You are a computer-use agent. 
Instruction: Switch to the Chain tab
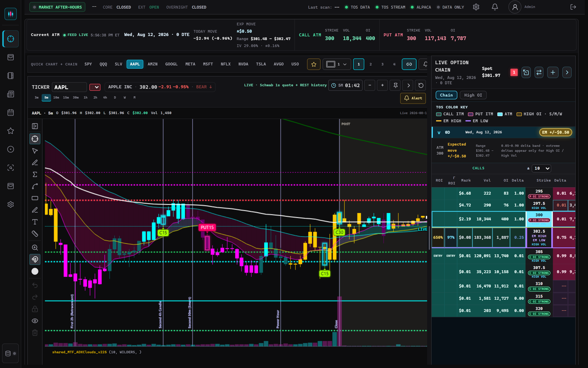[446, 95]
